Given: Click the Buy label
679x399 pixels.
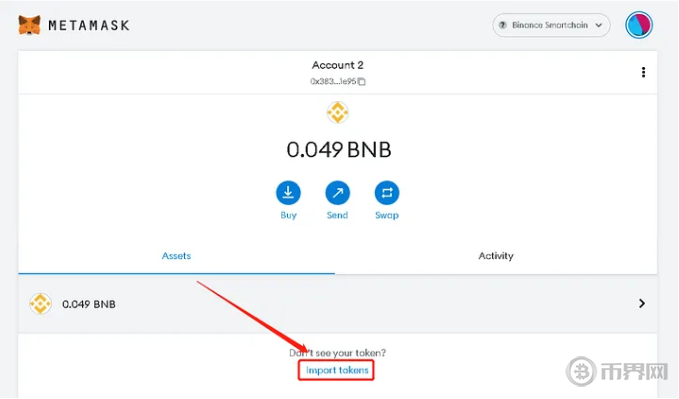Looking at the screenshot, I should (288, 215).
